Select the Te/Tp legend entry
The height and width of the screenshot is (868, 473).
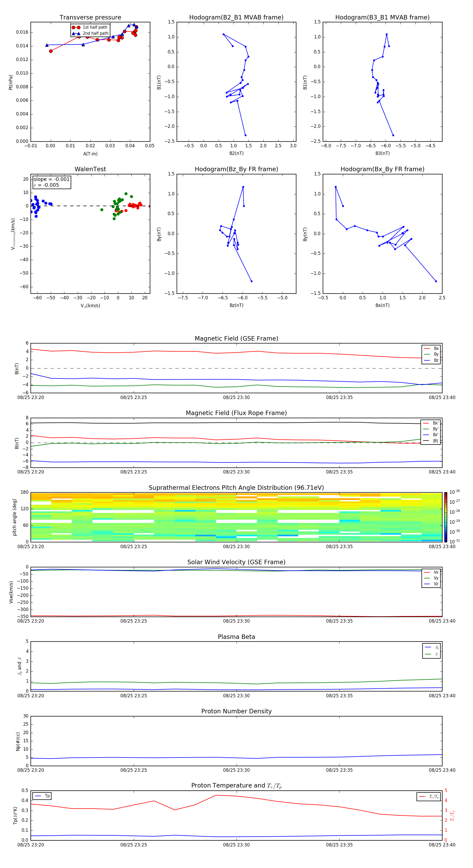coord(429,796)
